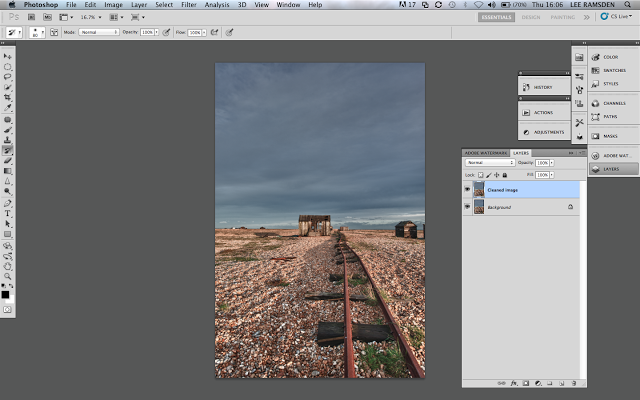Click the foreground color swatch
Image resolution: width=640 pixels, height=400 pixels.
(5, 294)
